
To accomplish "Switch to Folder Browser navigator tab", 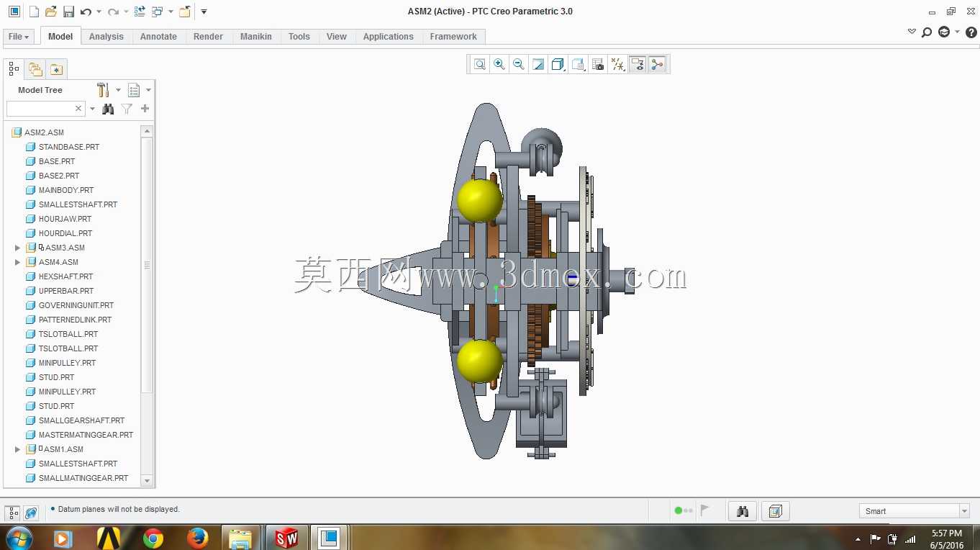I will 35,69.
